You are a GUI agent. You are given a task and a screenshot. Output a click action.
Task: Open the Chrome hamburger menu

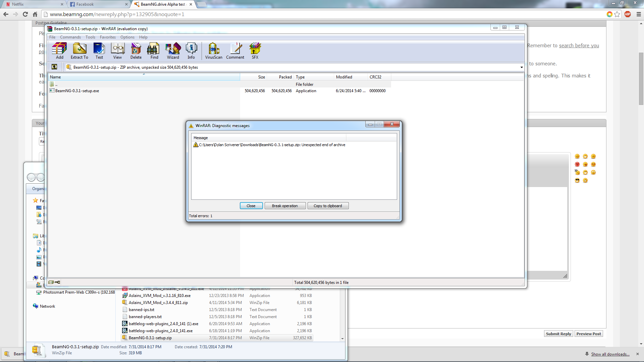639,14
